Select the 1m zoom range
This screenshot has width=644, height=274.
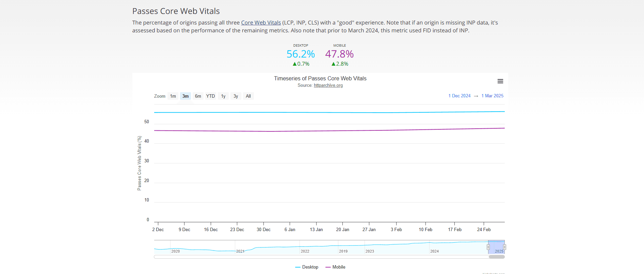click(x=173, y=96)
